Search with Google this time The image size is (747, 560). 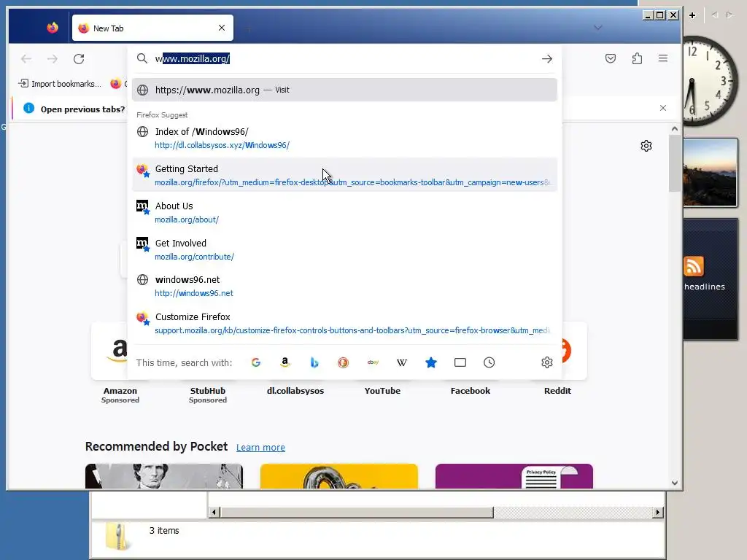[256, 362]
